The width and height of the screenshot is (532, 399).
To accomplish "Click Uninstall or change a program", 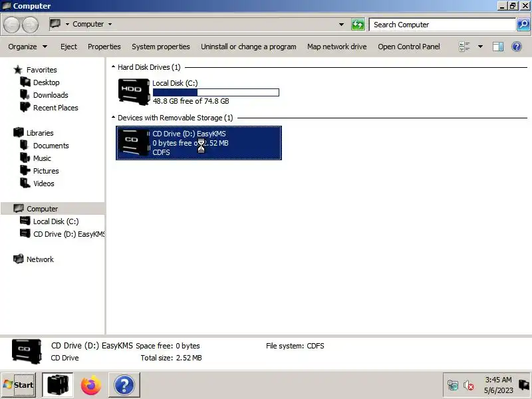I will (x=248, y=47).
